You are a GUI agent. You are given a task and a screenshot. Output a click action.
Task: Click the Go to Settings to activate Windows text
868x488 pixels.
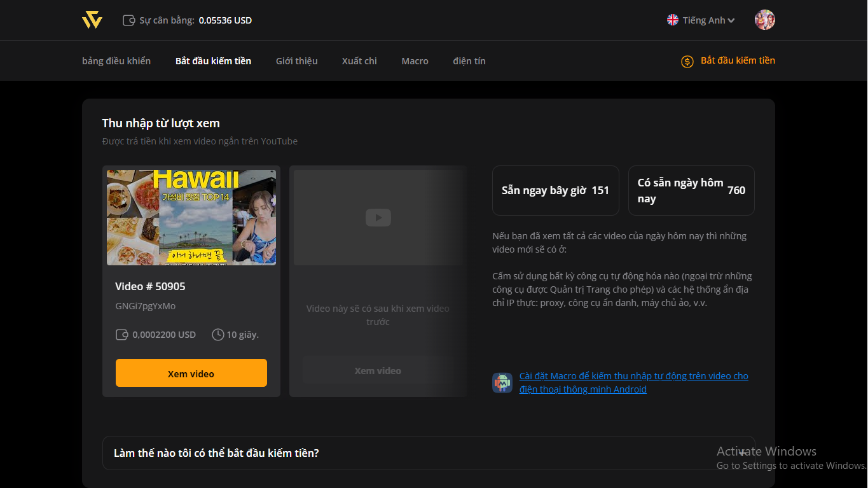tap(790, 465)
